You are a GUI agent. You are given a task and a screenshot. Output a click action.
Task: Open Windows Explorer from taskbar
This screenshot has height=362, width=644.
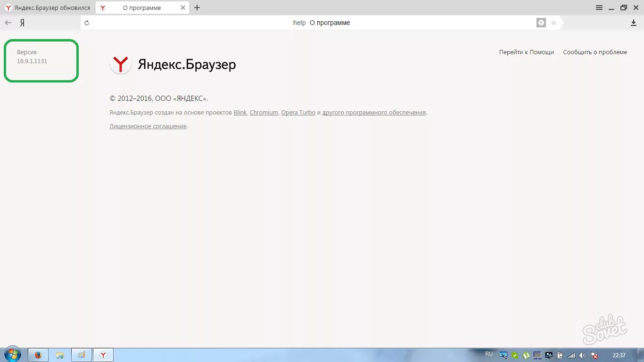(x=60, y=355)
